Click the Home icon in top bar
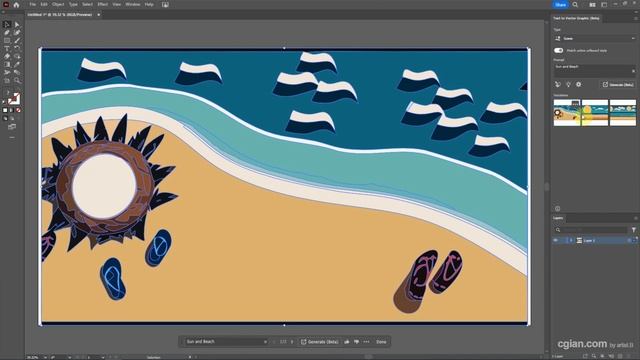640x360 pixels. coord(16,4)
